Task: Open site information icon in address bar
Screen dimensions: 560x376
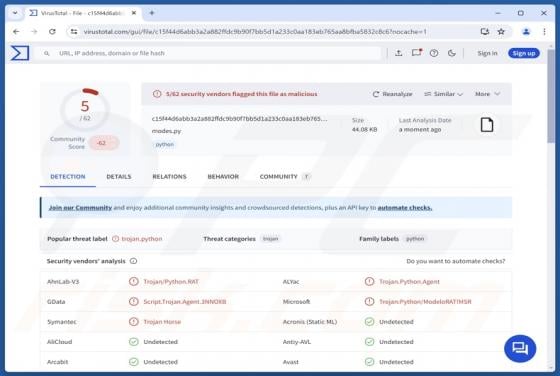Action: pyautogui.click(x=74, y=32)
